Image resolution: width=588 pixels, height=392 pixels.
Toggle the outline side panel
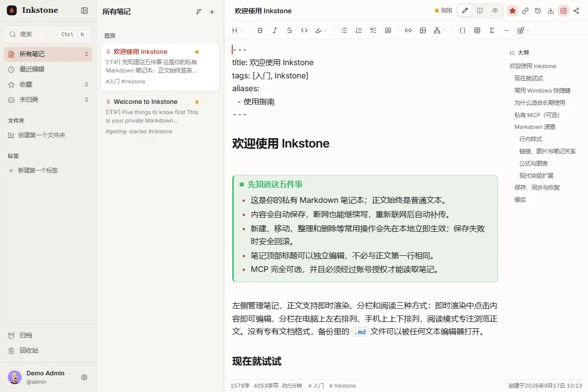[563, 11]
